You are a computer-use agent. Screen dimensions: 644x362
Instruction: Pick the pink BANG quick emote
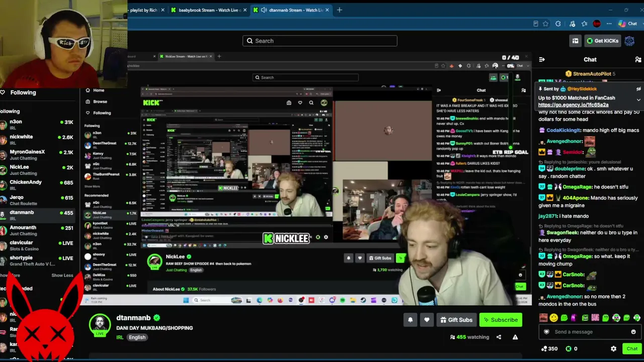pyautogui.click(x=595, y=318)
